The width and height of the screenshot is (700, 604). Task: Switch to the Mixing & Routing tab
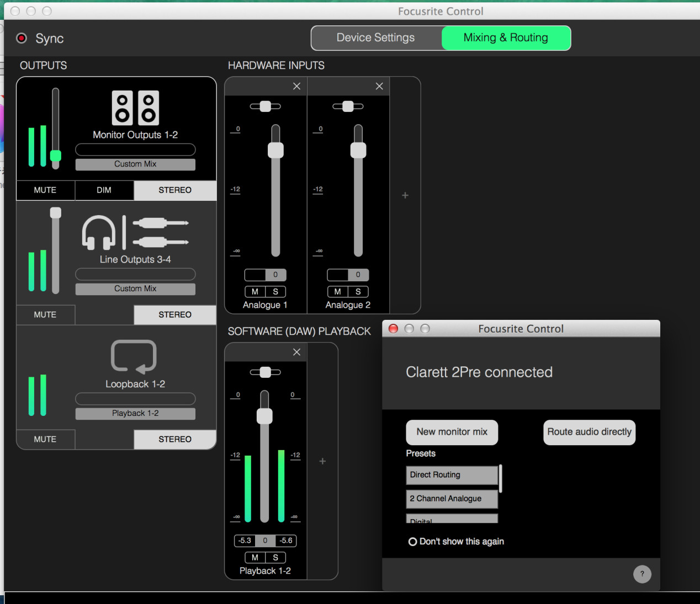[x=506, y=38]
